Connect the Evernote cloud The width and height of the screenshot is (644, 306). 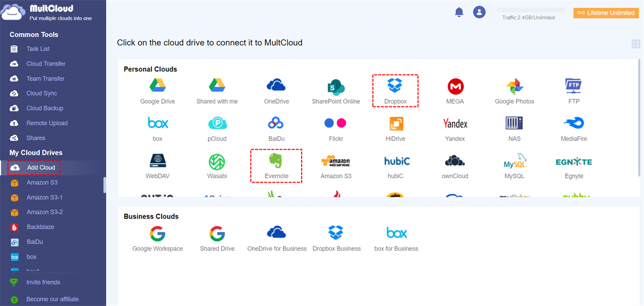pyautogui.click(x=276, y=166)
